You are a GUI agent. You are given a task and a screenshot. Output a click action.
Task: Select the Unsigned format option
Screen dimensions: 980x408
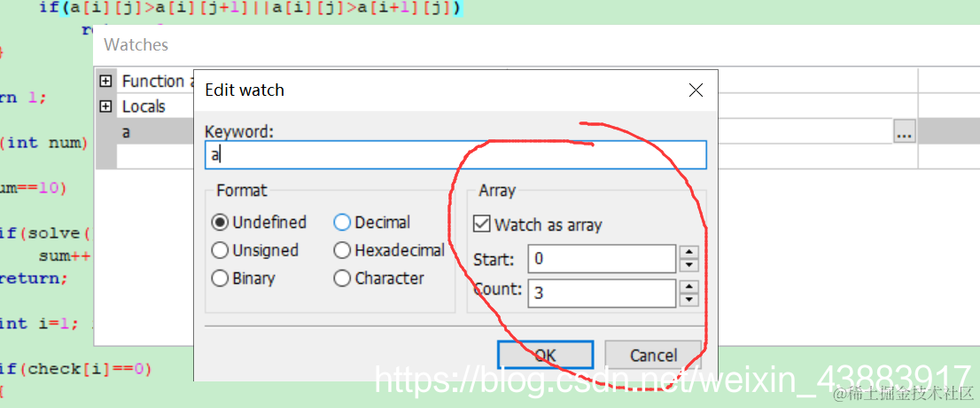tap(255, 250)
